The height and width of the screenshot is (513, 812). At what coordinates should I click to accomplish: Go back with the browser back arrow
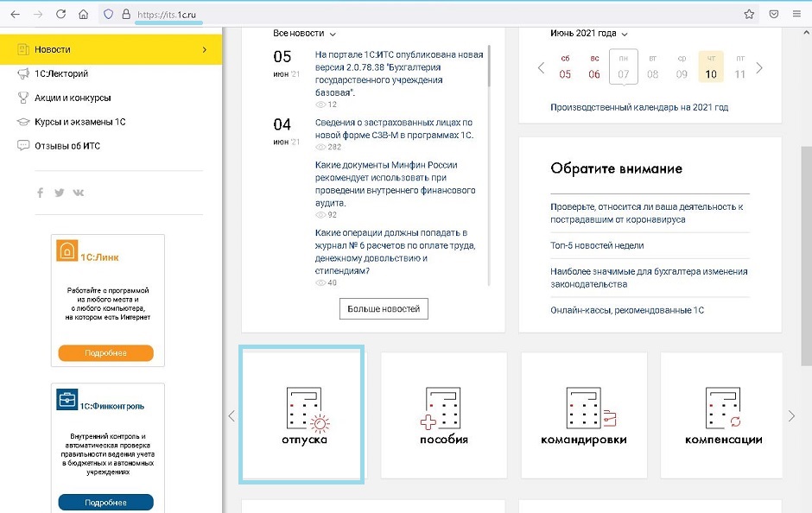tap(15, 14)
